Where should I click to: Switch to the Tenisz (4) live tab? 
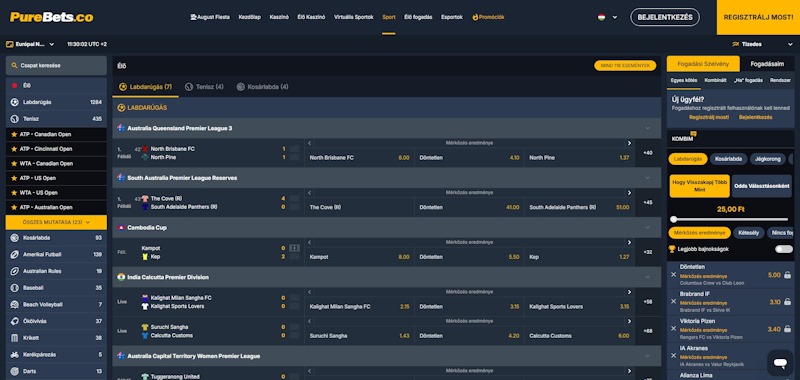tap(204, 87)
